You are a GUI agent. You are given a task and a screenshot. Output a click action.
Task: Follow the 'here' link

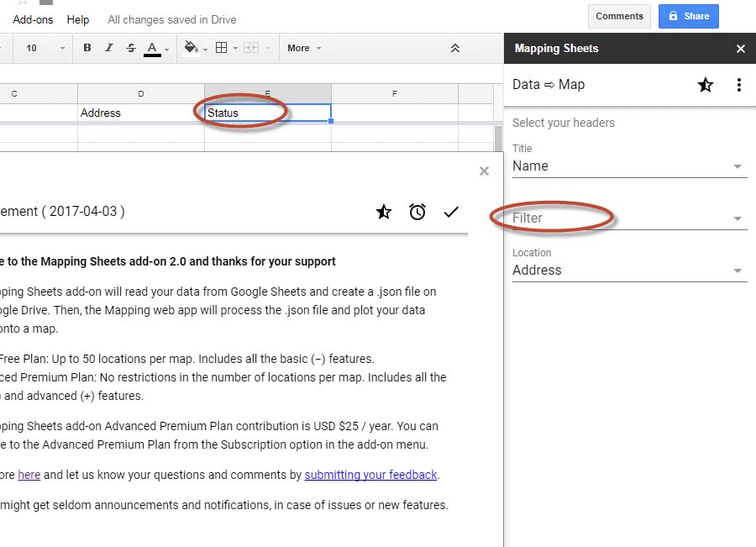pos(29,475)
